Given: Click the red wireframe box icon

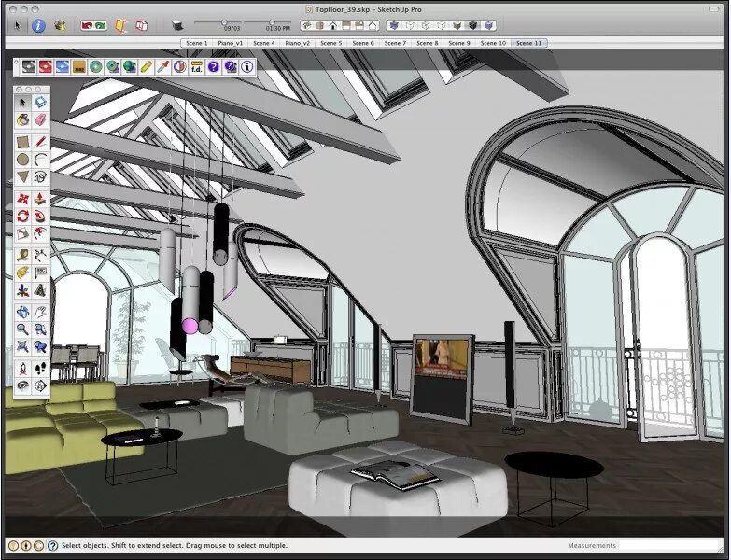Looking at the screenshot, I should 141,25.
